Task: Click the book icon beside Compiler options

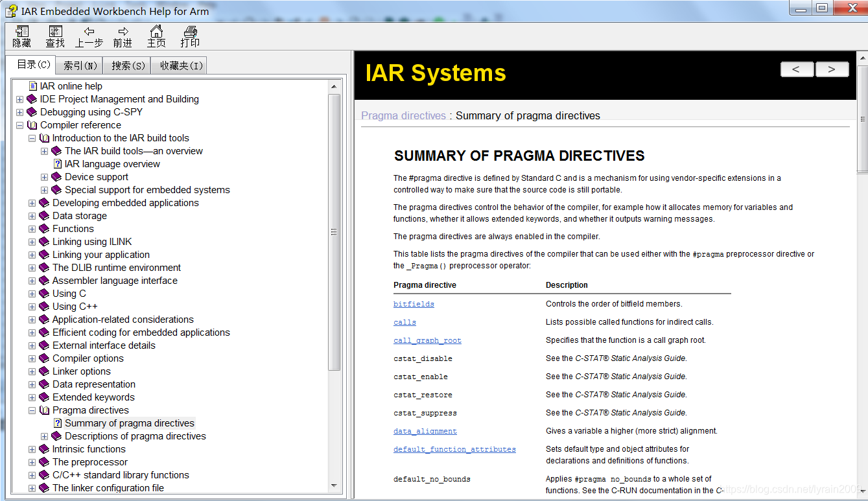Action: point(44,358)
